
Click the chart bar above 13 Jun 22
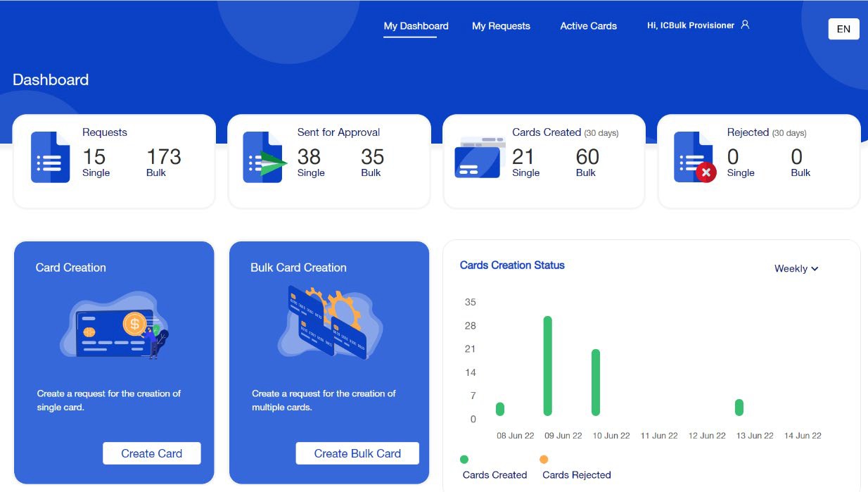739,407
